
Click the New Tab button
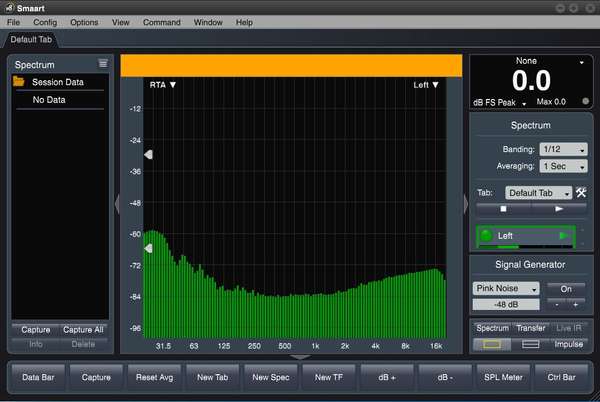click(x=212, y=377)
